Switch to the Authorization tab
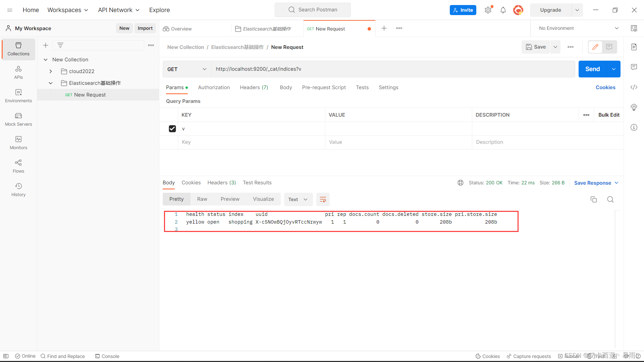 [x=214, y=87]
